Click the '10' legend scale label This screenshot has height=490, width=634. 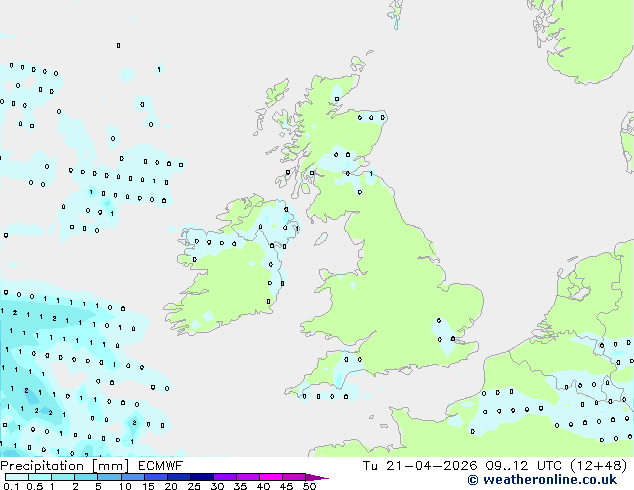(125, 486)
